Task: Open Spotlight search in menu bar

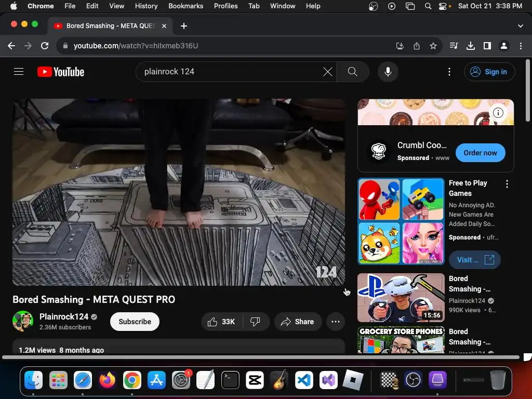Action: point(428,6)
